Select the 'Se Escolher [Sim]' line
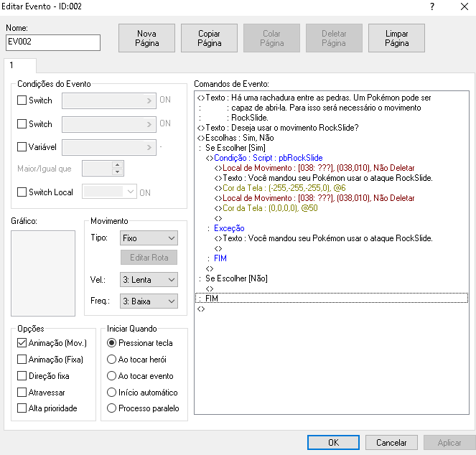The height and width of the screenshot is (455, 476). (232, 148)
